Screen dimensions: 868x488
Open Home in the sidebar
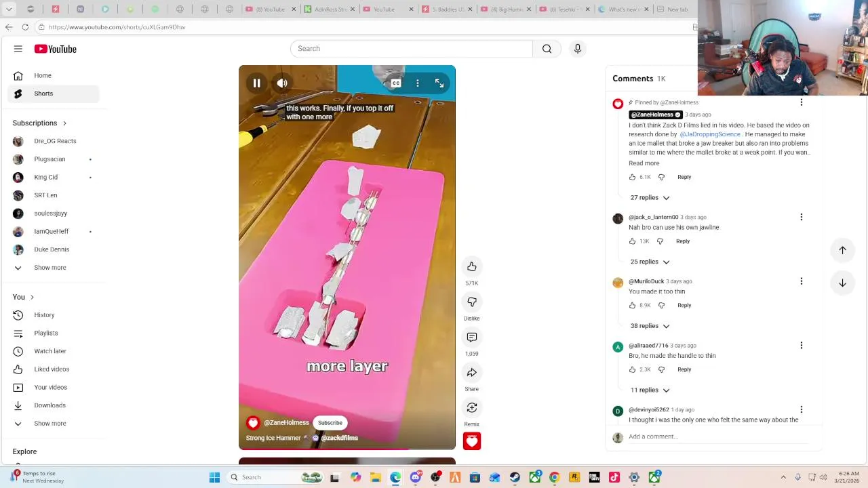click(x=54, y=75)
